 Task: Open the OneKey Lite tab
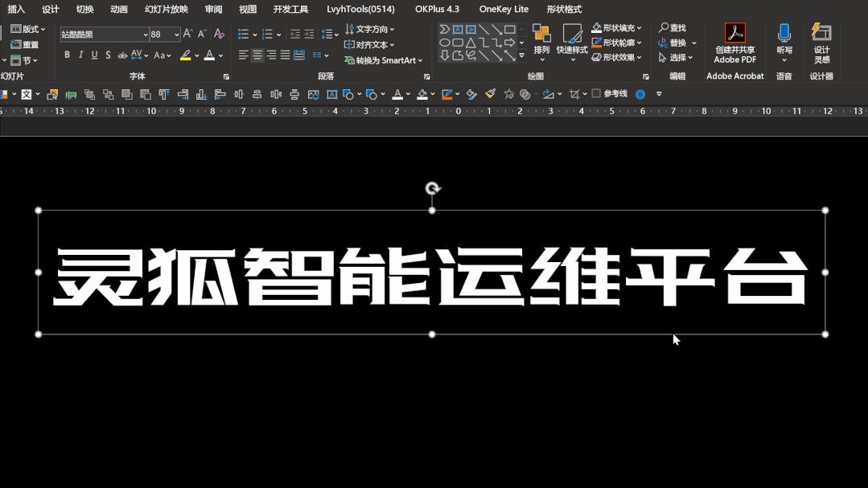(x=504, y=9)
